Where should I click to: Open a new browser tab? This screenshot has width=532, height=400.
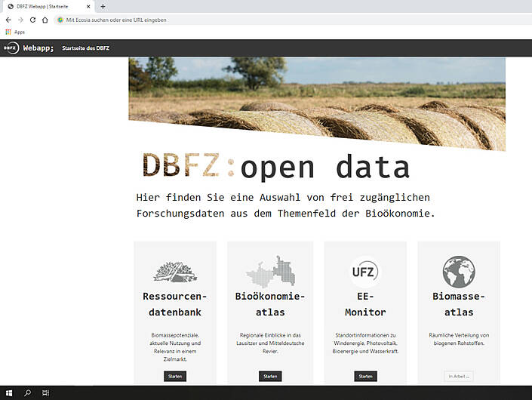tap(103, 6)
